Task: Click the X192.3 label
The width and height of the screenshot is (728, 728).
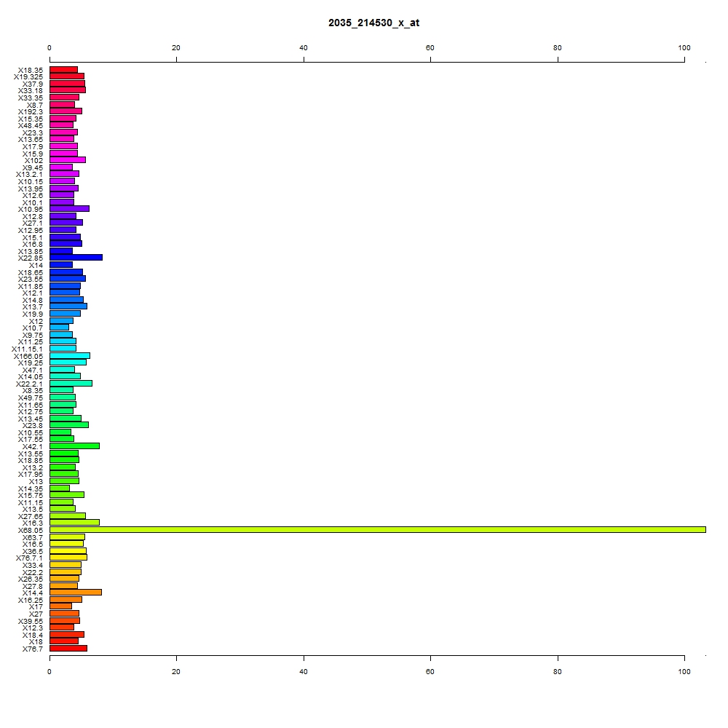Action: pos(30,112)
